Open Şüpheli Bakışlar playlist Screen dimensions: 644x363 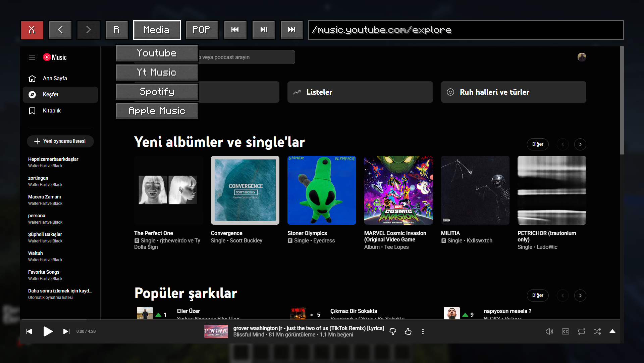pyautogui.click(x=60, y=237)
